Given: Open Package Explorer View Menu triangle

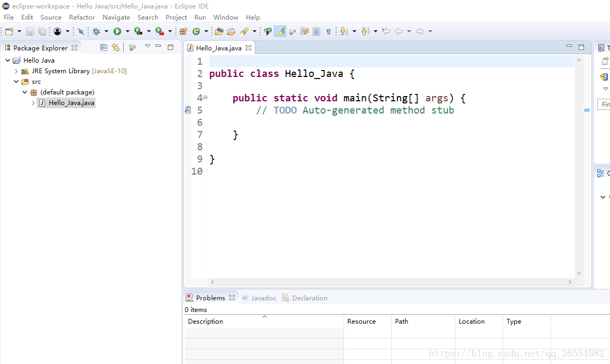Looking at the screenshot, I should click(x=148, y=46).
